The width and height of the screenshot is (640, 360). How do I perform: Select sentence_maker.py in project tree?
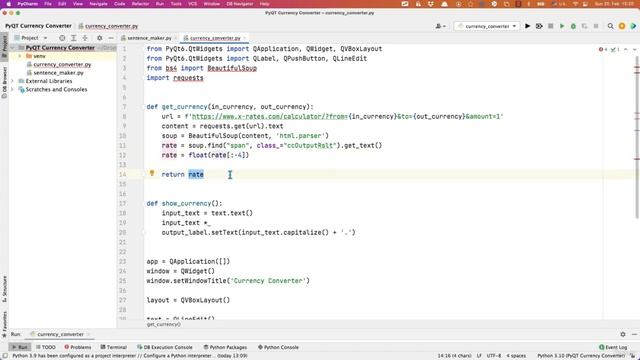pyautogui.click(x=58, y=73)
